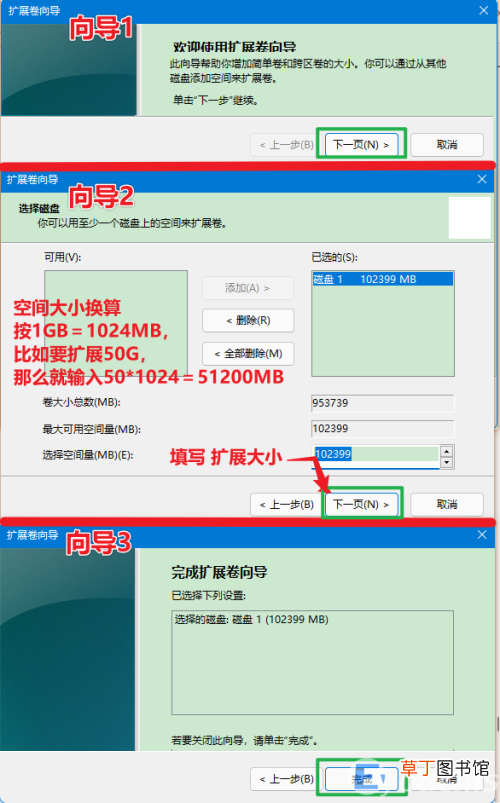This screenshot has height=803, width=500.
Task: Click the 完成扩展卷向导 heading
Action: pyautogui.click(x=219, y=572)
